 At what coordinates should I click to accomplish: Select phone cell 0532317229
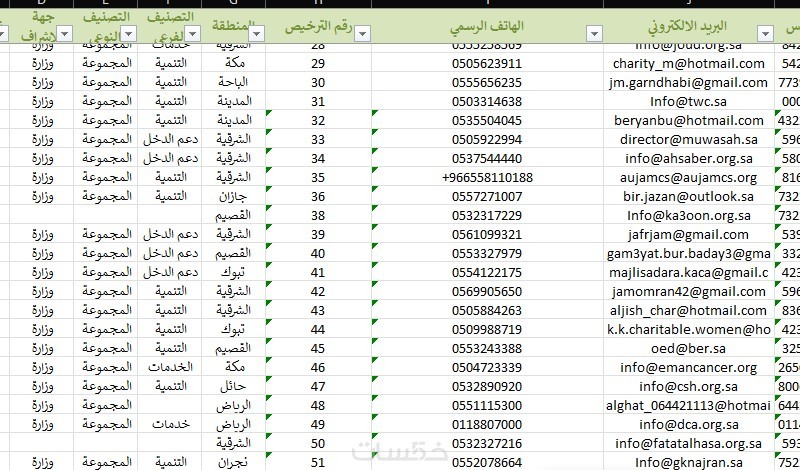[x=487, y=215]
